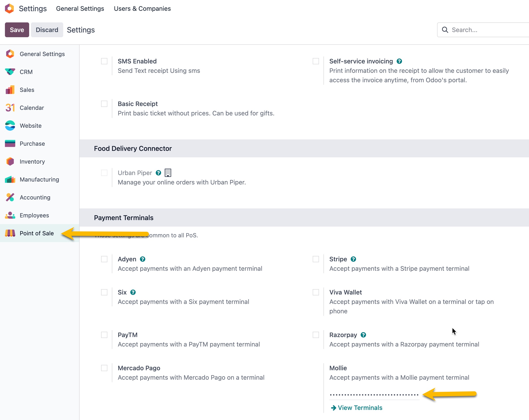Follow the View Terminals link
This screenshot has height=420, width=529.
(360, 408)
